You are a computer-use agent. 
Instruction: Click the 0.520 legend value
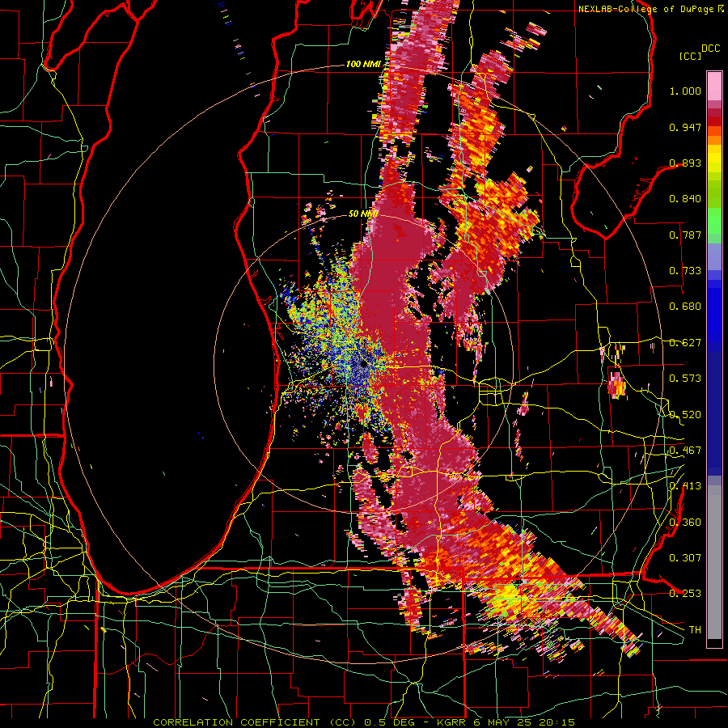coord(685,415)
